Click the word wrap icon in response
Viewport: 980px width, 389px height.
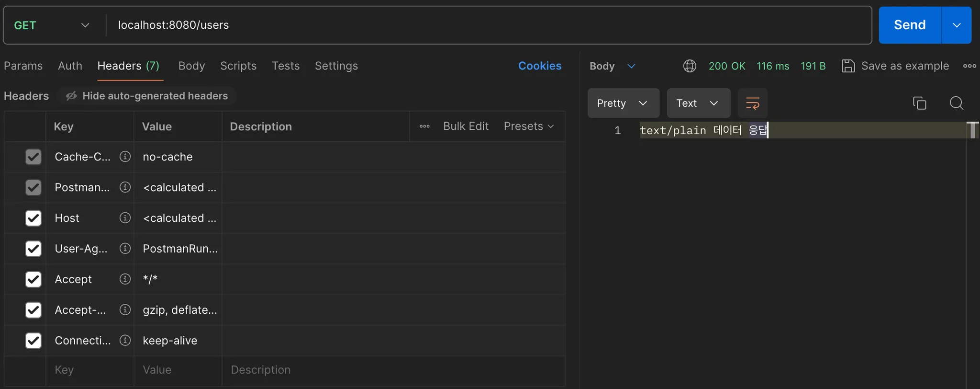point(753,103)
